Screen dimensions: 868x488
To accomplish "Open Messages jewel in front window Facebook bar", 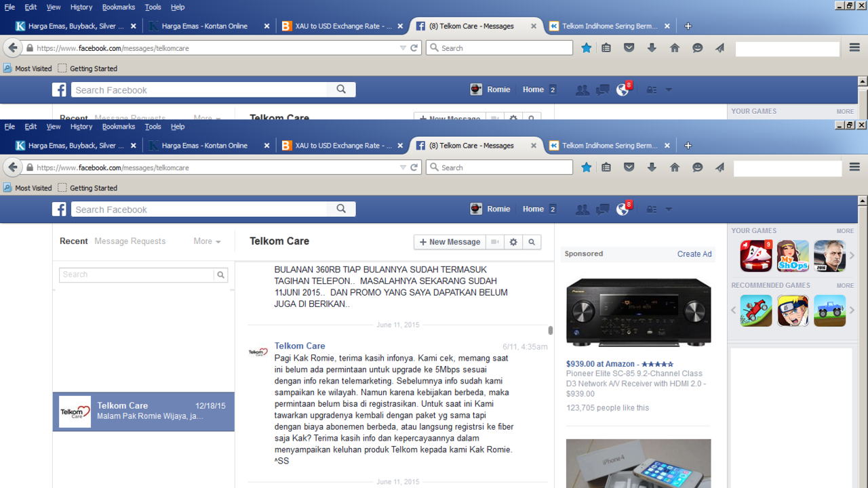I will click(602, 209).
